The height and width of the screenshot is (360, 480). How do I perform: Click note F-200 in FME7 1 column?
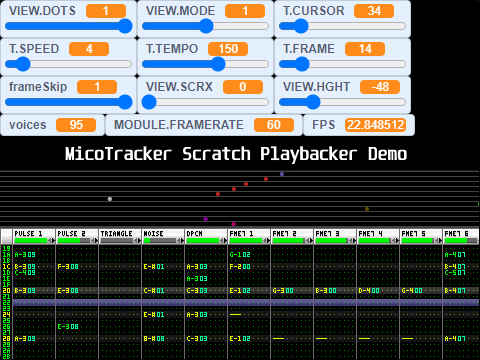coord(240,267)
